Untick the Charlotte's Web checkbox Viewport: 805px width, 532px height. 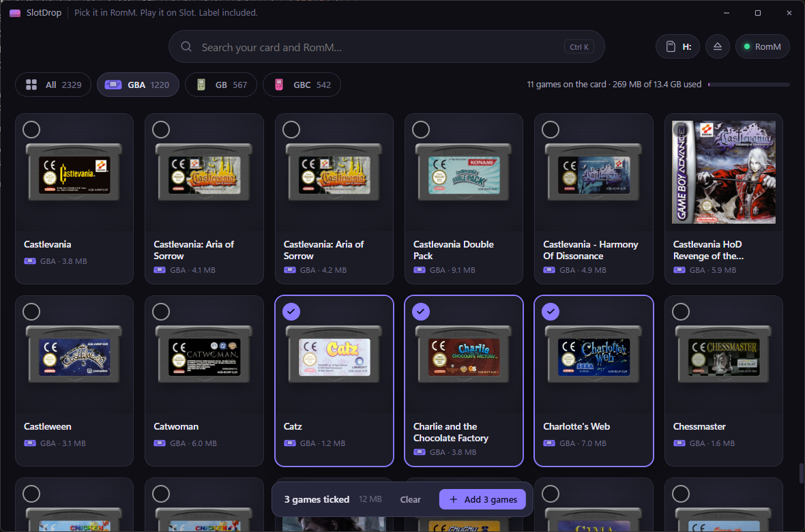click(x=551, y=311)
